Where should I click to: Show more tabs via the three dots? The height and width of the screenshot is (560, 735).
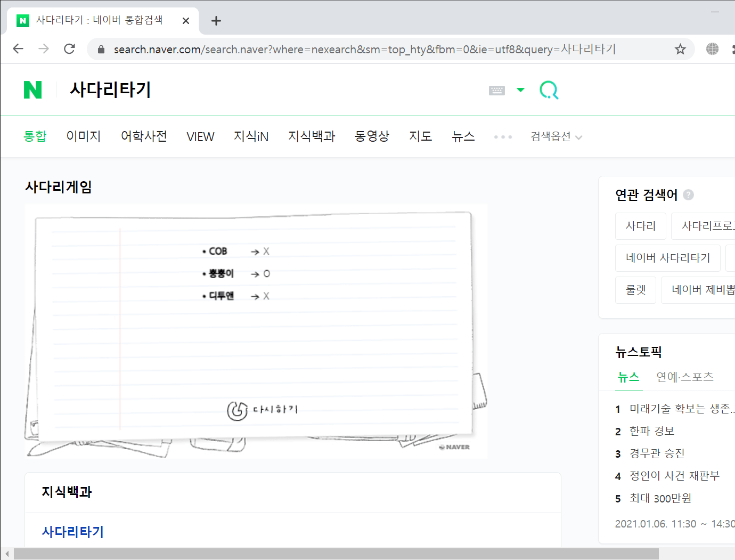click(503, 137)
